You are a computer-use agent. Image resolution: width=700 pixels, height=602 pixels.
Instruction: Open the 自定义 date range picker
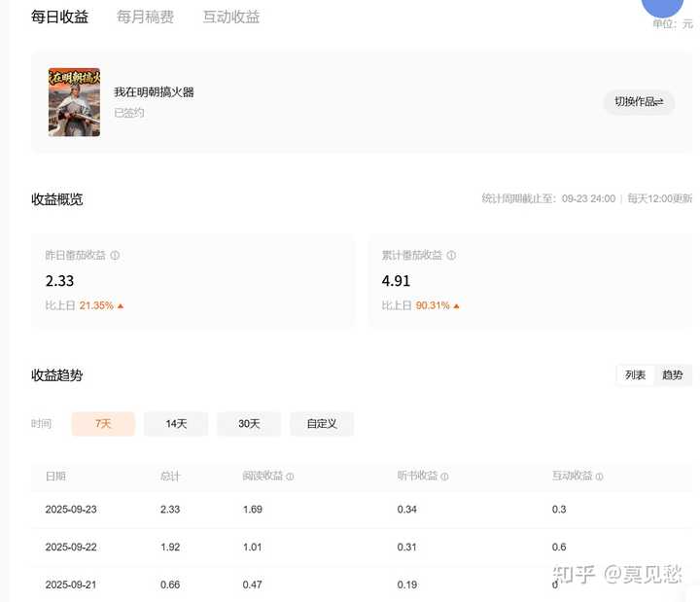pos(322,424)
